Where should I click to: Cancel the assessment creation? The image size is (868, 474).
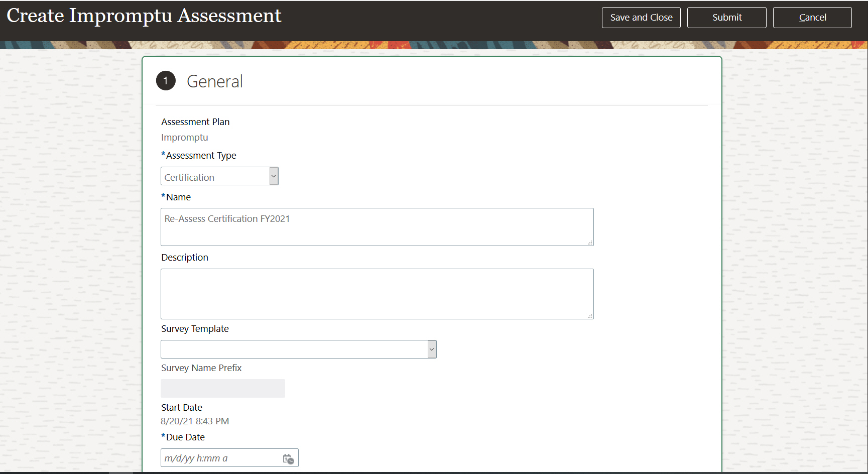pos(812,18)
